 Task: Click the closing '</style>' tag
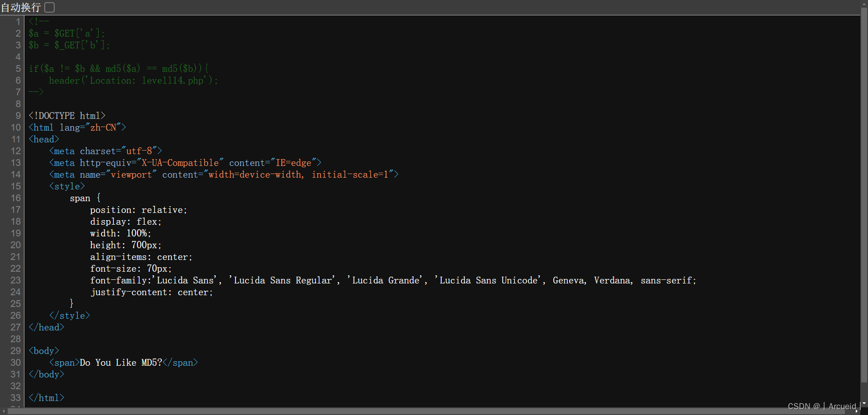pyautogui.click(x=70, y=316)
